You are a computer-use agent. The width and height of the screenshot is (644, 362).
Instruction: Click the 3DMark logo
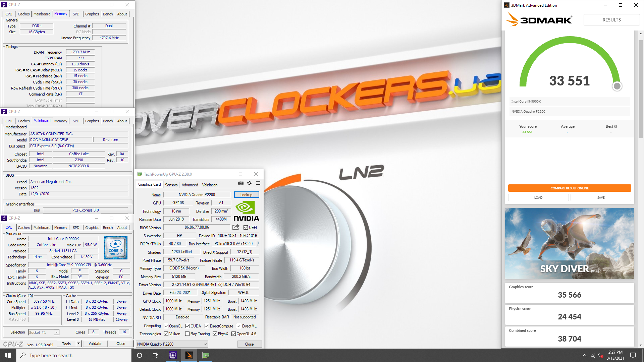coord(539,19)
